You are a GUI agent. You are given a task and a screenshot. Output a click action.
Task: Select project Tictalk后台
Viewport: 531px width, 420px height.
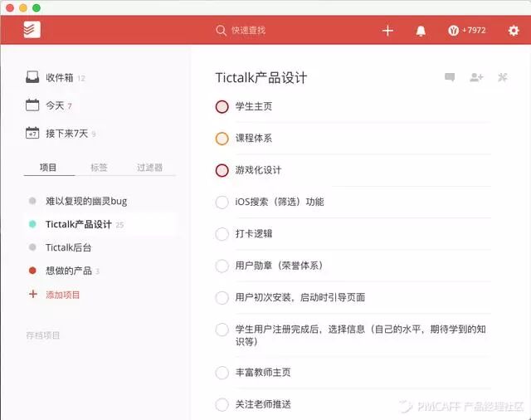68,247
